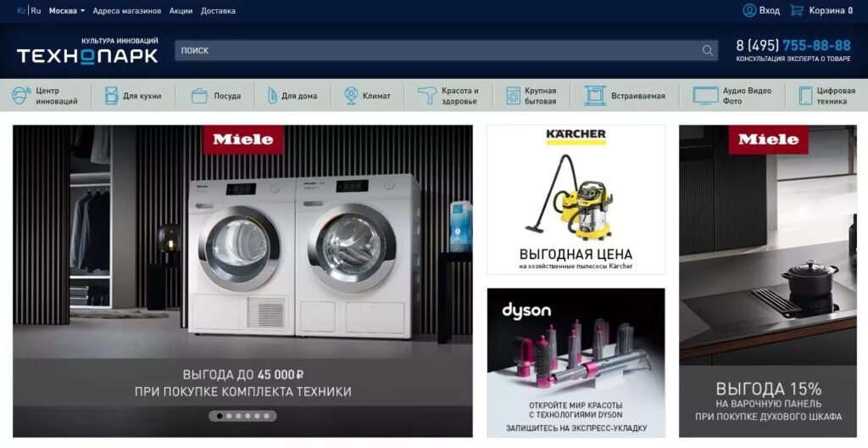Screen dimensions: 868x448
Task: Click the Для дома iron icon
Action: click(x=272, y=95)
